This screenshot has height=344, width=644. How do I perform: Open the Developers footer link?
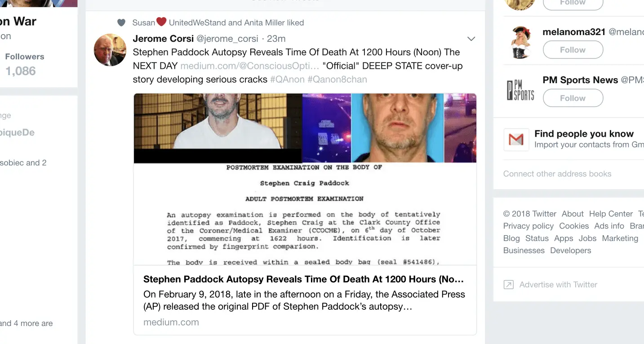pos(571,250)
